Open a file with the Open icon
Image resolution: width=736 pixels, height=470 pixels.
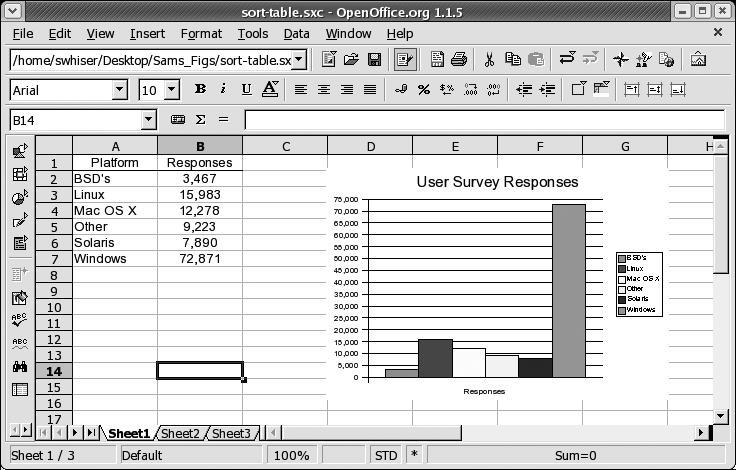[351, 60]
